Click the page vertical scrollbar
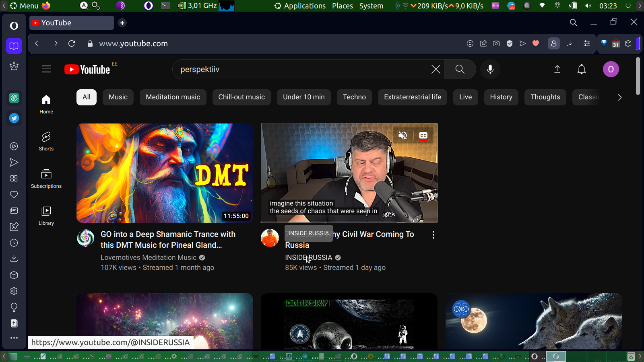This screenshot has width=644, height=362. click(x=638, y=76)
